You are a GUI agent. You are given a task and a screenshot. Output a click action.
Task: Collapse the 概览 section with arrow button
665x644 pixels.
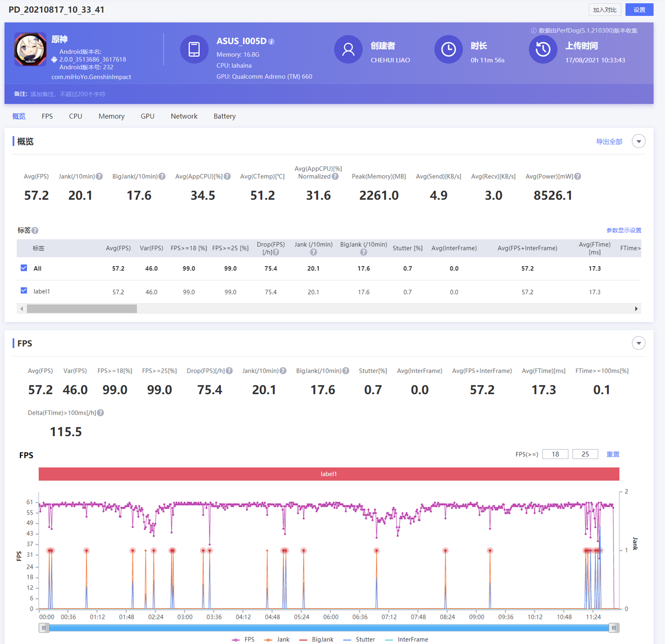tap(638, 141)
